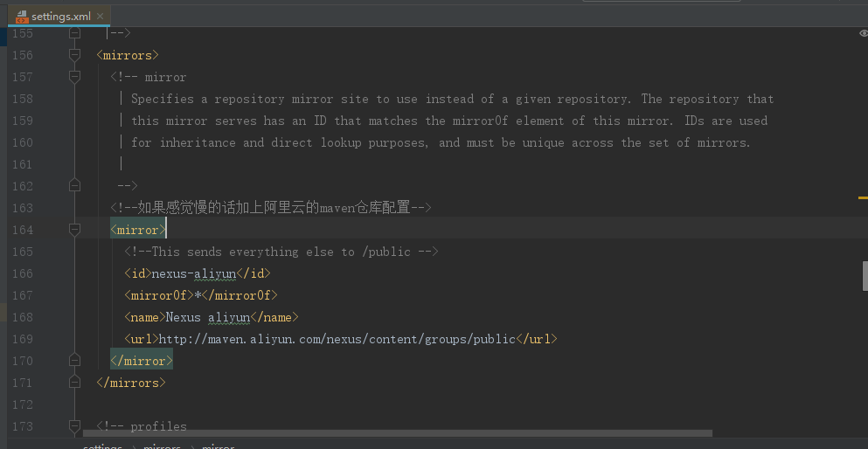868x449 pixels.
Task: Click the vertical scrollbar thumb of the editor
Action: (865, 275)
